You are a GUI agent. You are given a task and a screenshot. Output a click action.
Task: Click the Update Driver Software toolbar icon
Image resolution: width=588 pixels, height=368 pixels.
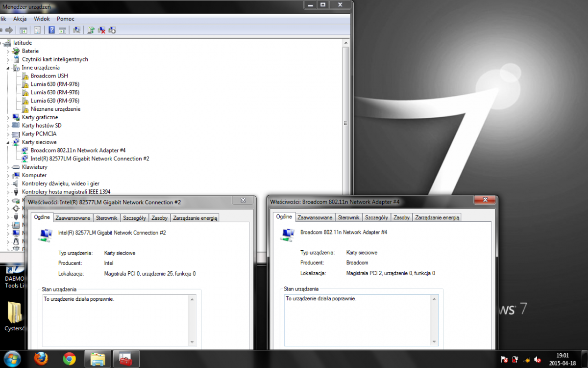[x=91, y=30]
